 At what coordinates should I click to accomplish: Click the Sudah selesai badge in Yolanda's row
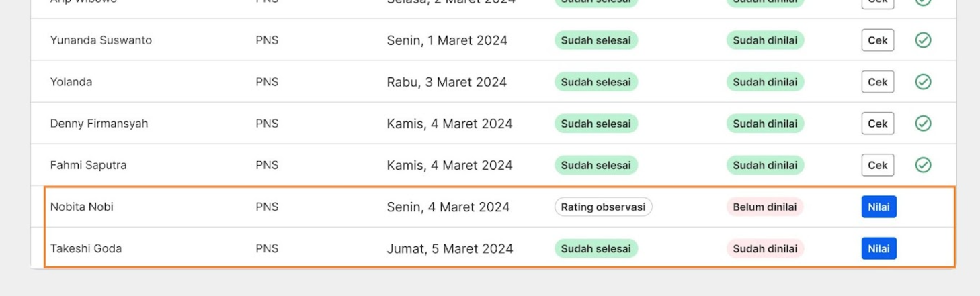pyautogui.click(x=596, y=82)
